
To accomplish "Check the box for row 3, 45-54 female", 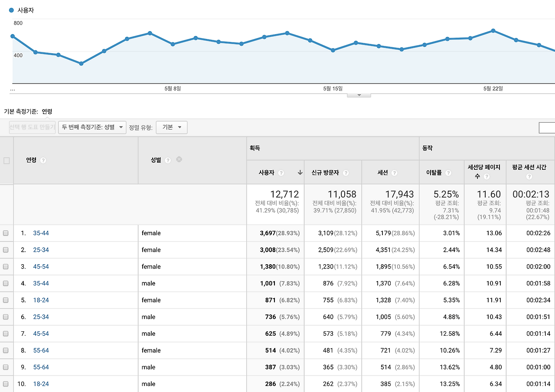I will (x=6, y=267).
